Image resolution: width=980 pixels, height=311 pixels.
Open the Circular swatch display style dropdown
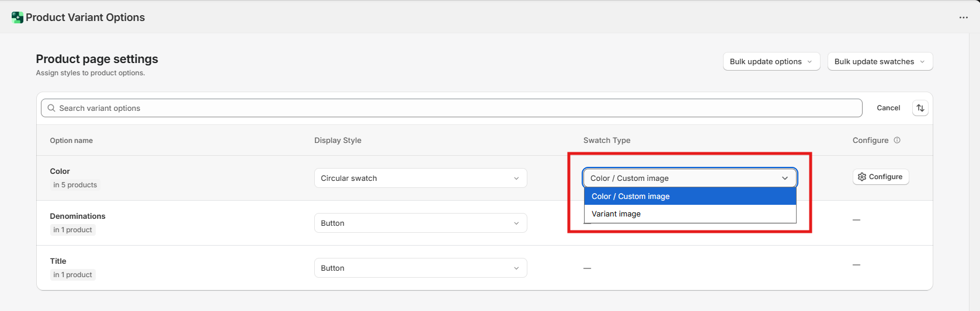click(420, 178)
